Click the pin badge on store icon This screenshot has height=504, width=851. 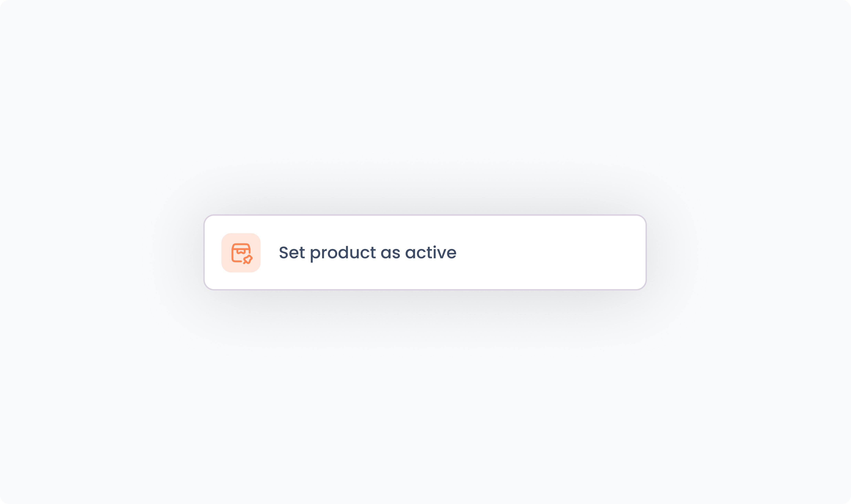pyautogui.click(x=248, y=260)
